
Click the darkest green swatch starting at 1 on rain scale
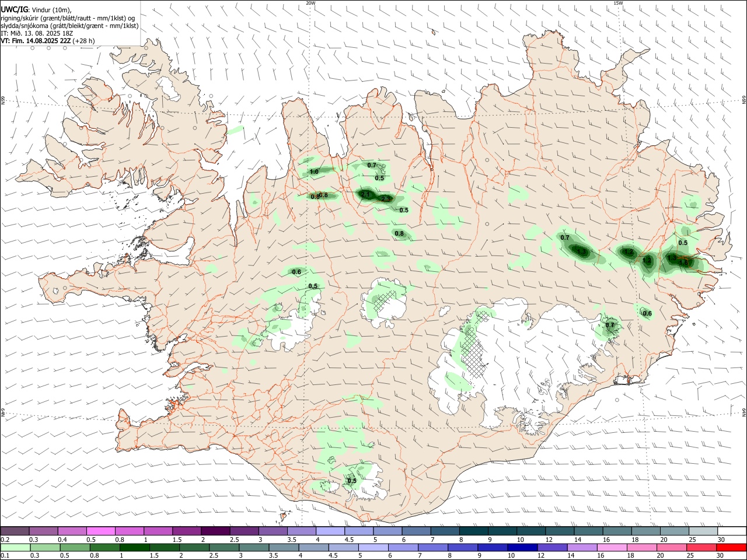(x=134, y=548)
